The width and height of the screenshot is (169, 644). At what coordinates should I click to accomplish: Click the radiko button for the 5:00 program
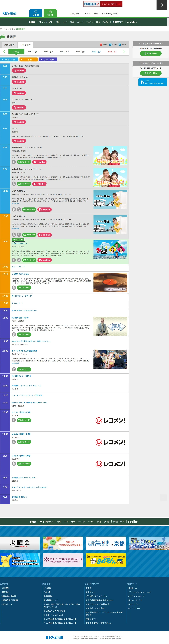[x=19, y=71]
